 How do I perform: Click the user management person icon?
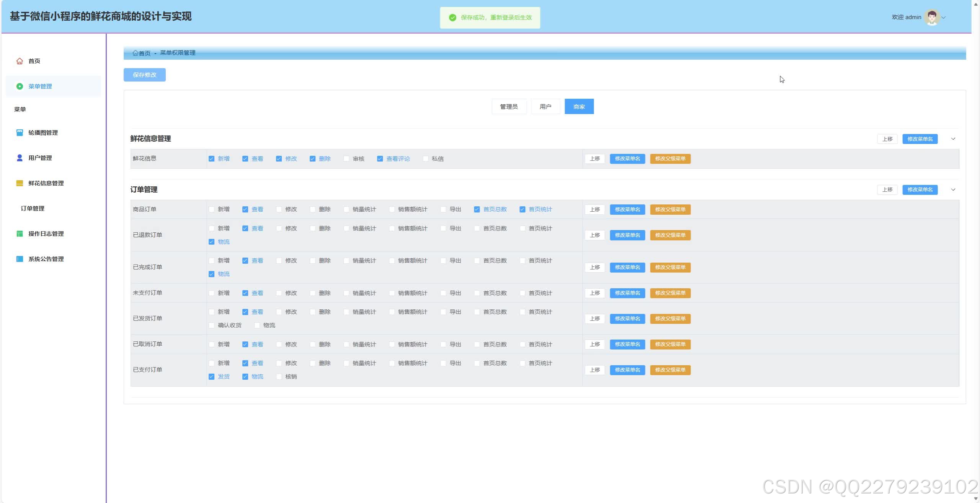pyautogui.click(x=20, y=158)
